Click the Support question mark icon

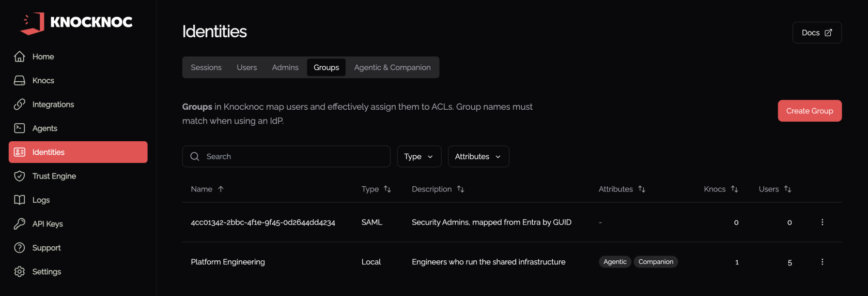point(20,247)
